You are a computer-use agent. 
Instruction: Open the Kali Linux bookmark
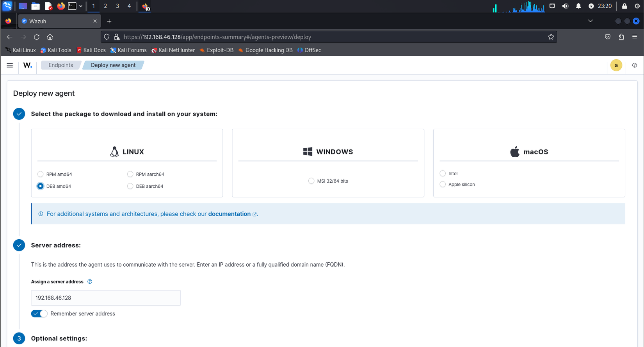20,50
